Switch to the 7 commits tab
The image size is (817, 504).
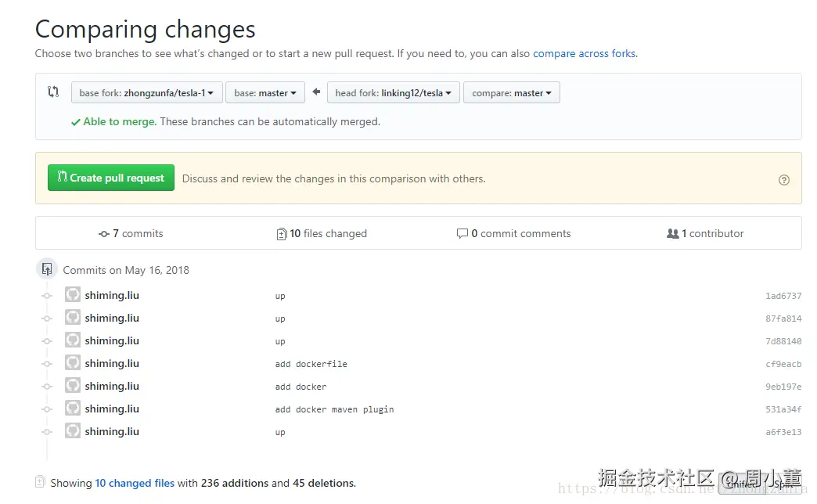point(131,233)
